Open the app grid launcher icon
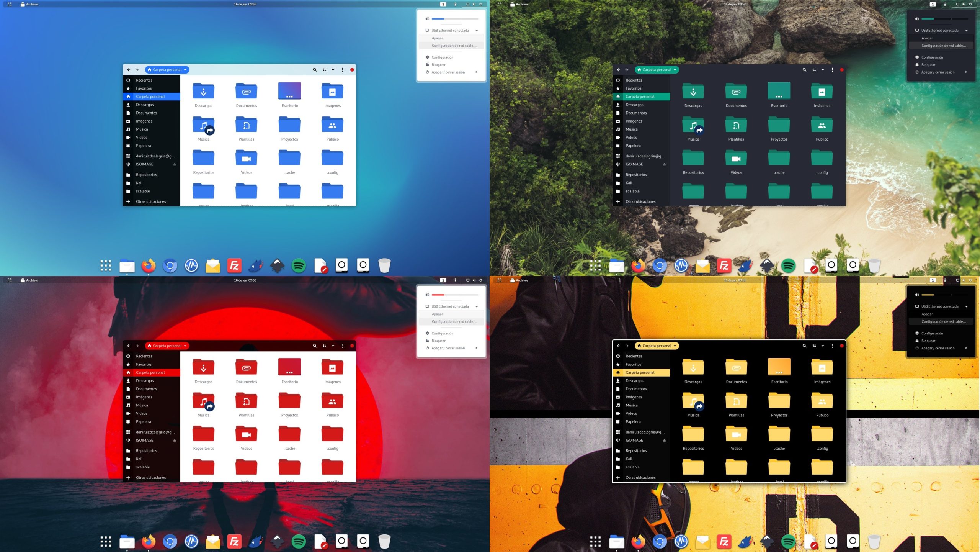This screenshot has width=980, height=552. point(106,265)
